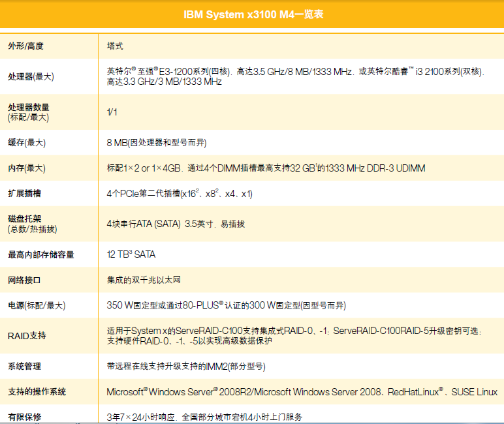The width and height of the screenshot is (504, 424).
Task: Select the '缓存(最大)' label
Action: point(27,142)
